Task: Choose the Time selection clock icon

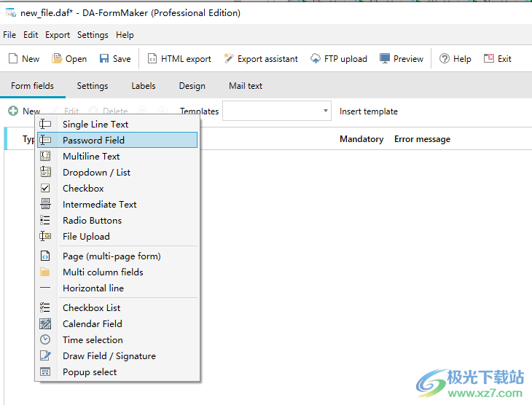Action: coord(45,340)
